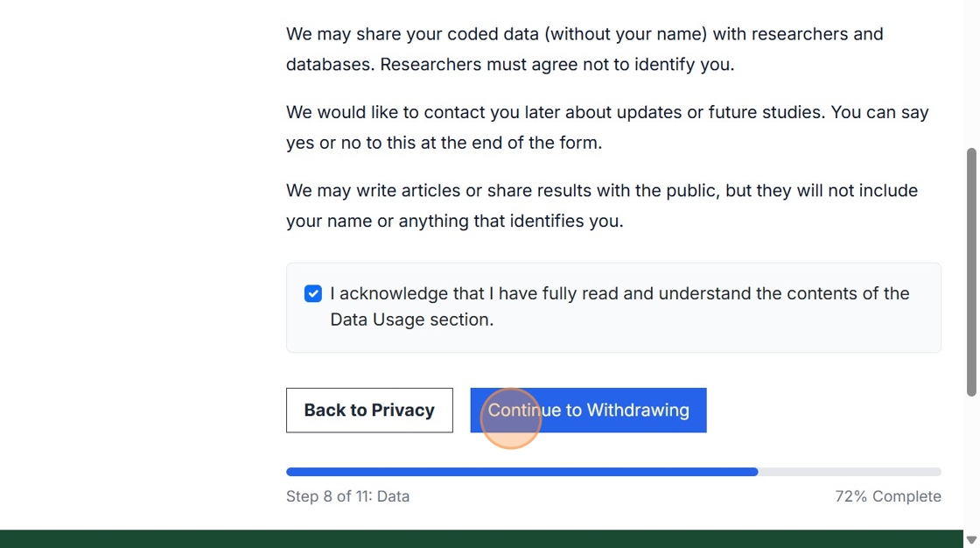Screen dimensions: 980x548
Task: Click the scrollbar track below the thumb
Action: click(x=971, y=464)
